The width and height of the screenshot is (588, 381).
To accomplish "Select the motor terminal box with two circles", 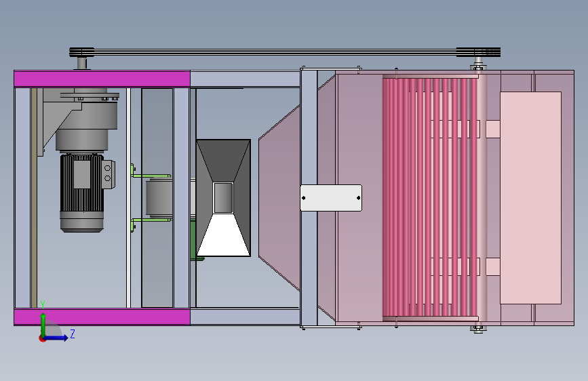I will click(x=109, y=174).
